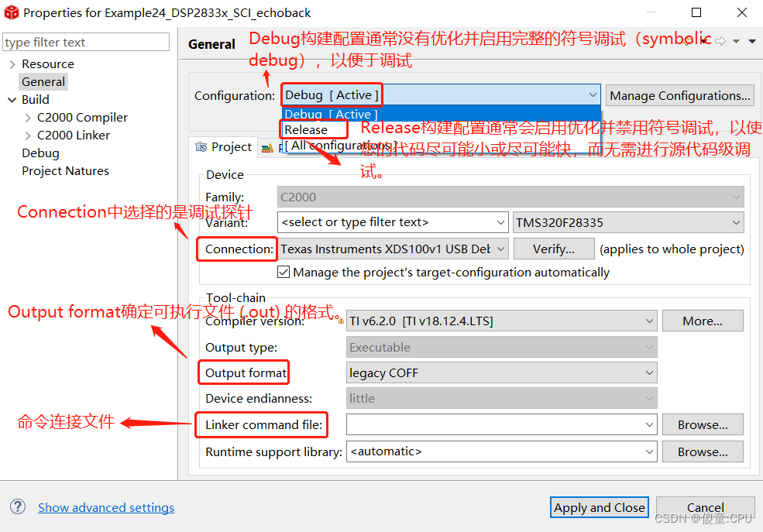The image size is (763, 532).
Task: Expand the C2000 Linker tree item
Action: [29, 135]
